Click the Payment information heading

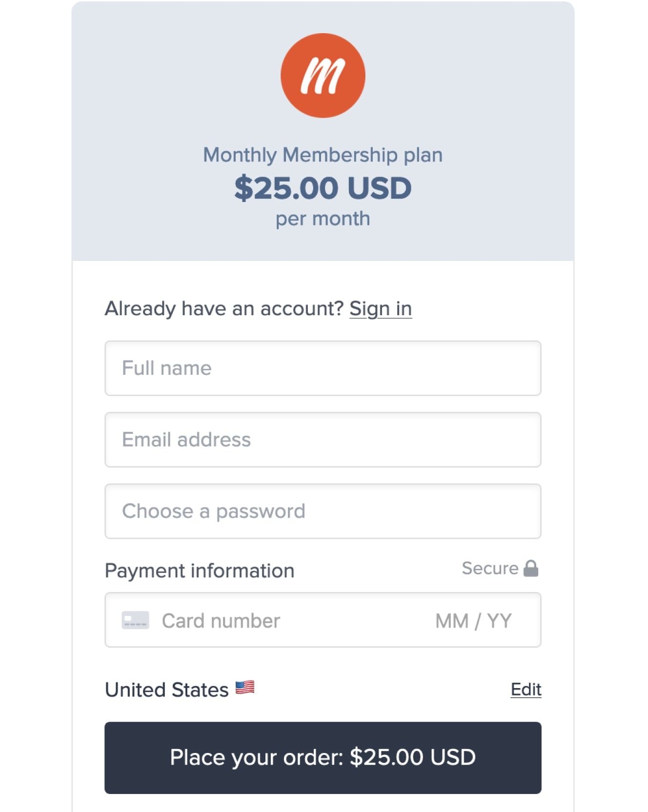click(200, 570)
